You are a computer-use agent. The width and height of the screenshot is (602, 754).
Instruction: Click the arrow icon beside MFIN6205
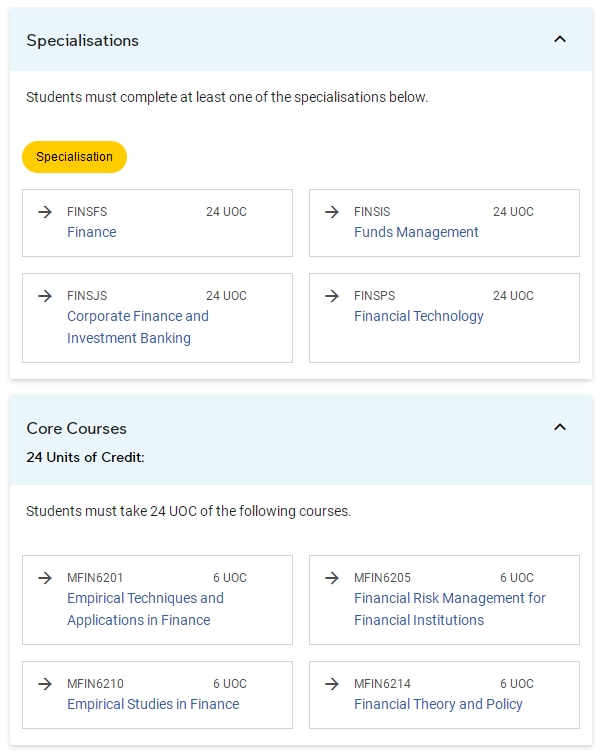pos(332,578)
